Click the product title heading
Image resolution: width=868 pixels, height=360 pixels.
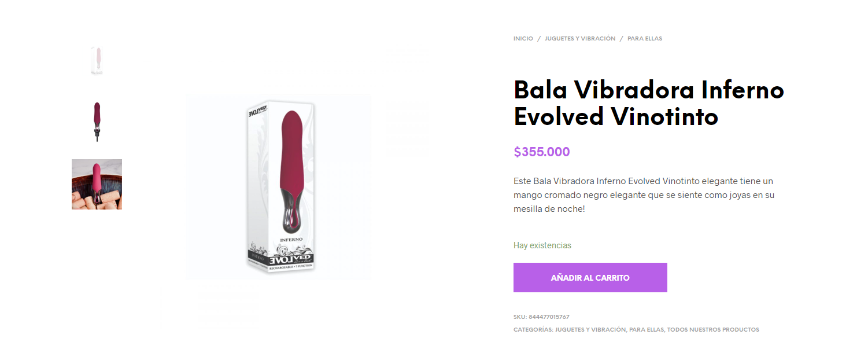point(649,103)
